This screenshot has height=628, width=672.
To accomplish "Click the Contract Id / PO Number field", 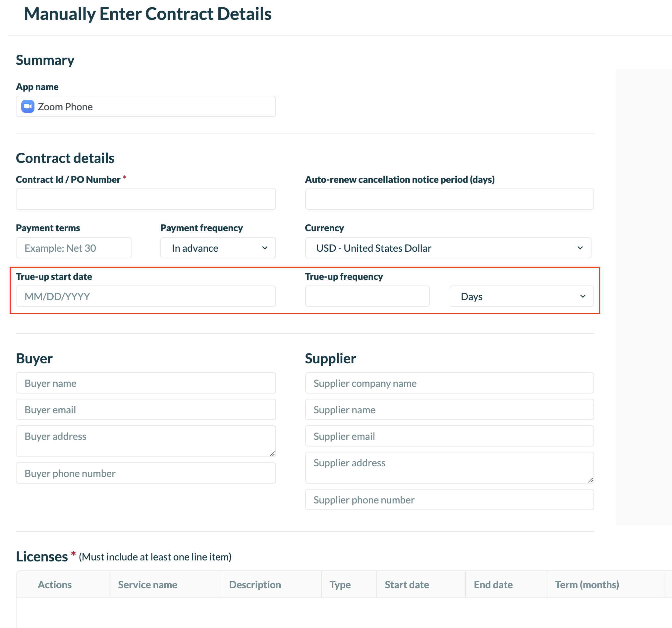I will click(x=146, y=199).
